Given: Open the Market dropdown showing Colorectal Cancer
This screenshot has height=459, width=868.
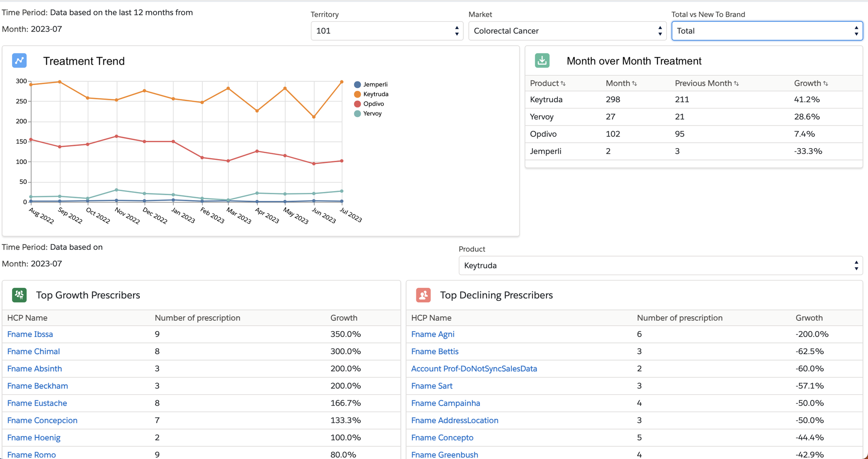Looking at the screenshot, I should point(567,31).
